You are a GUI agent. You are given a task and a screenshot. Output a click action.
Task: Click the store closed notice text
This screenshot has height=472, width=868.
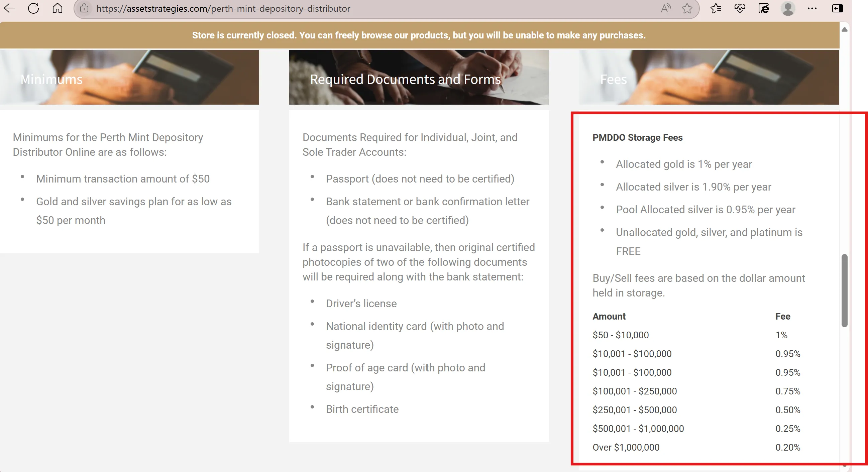click(419, 35)
